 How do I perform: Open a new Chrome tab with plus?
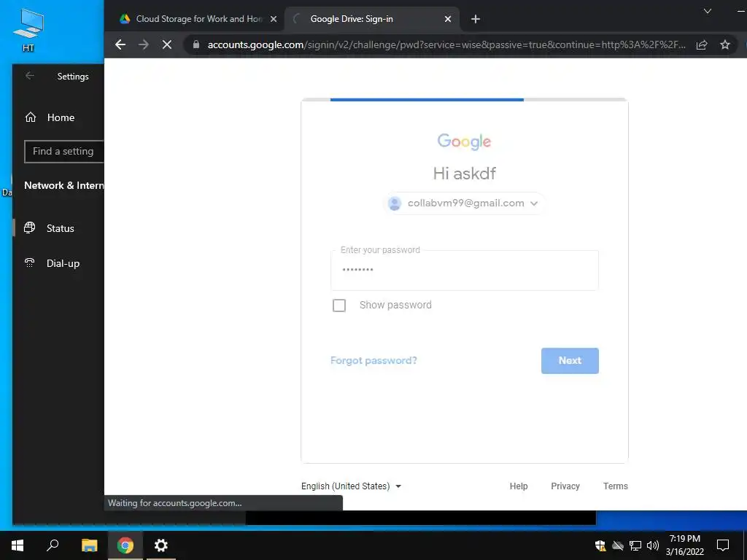point(475,19)
